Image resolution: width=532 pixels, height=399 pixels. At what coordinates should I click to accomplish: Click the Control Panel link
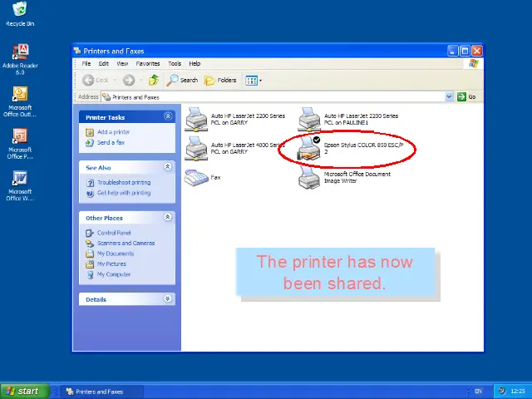point(114,233)
